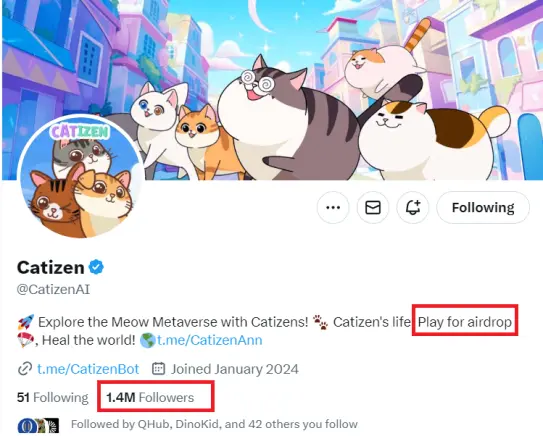Enable notifications with the bell plus icon
543x436 pixels.
[x=413, y=207]
